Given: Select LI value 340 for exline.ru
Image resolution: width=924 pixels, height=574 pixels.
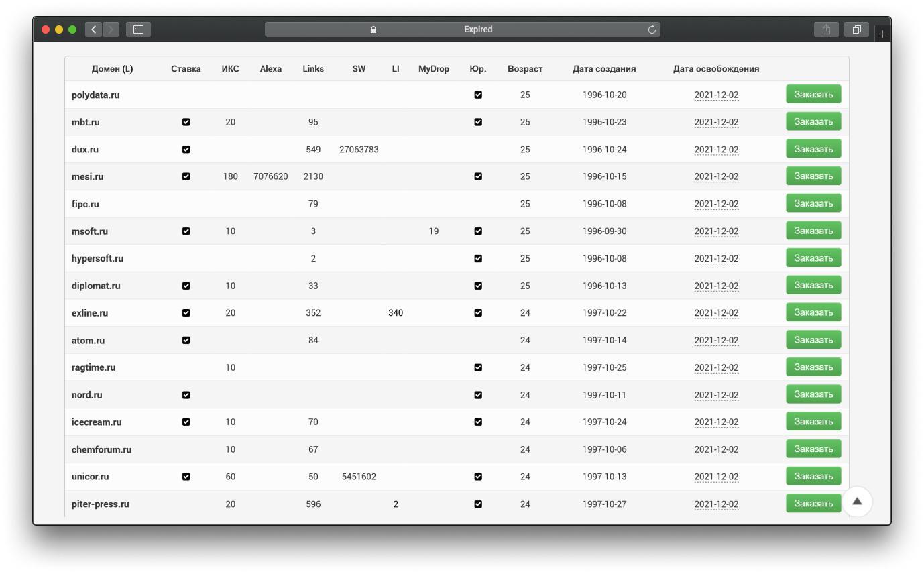Looking at the screenshot, I should click(x=396, y=313).
